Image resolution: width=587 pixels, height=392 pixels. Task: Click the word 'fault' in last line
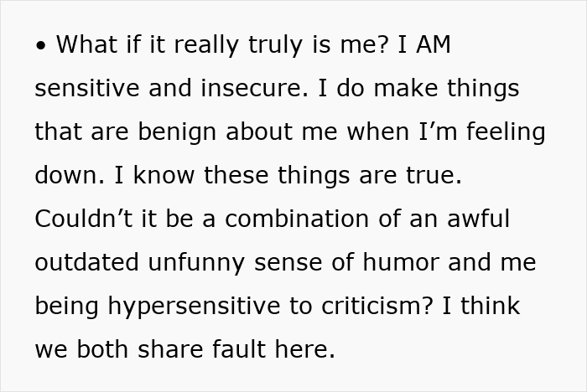pyautogui.click(x=239, y=349)
